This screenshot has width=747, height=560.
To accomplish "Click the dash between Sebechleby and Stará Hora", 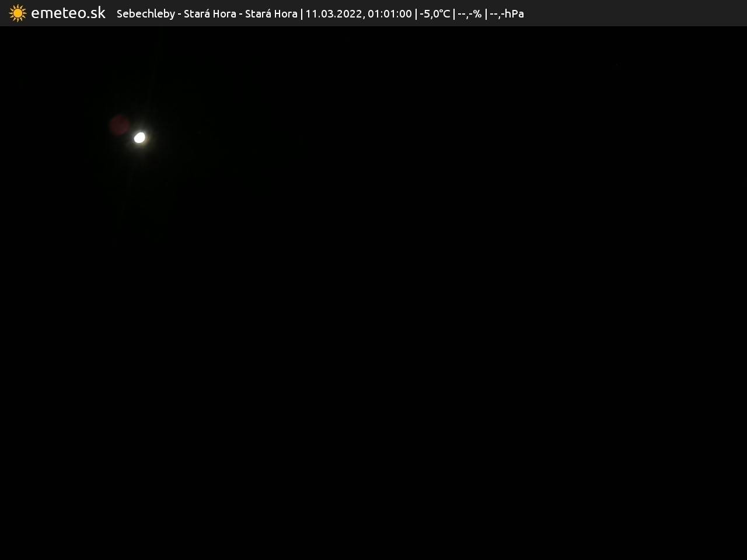I will pyautogui.click(x=179, y=14).
